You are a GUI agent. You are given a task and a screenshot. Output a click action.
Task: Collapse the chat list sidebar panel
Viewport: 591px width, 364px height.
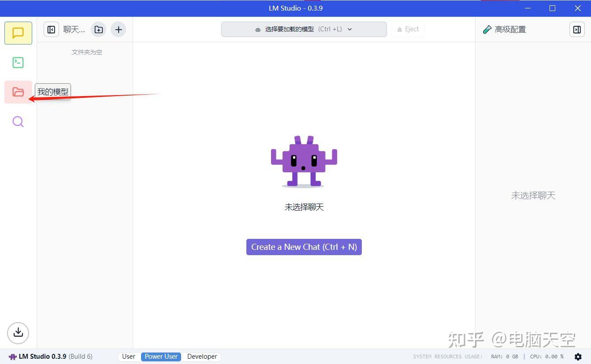(51, 30)
